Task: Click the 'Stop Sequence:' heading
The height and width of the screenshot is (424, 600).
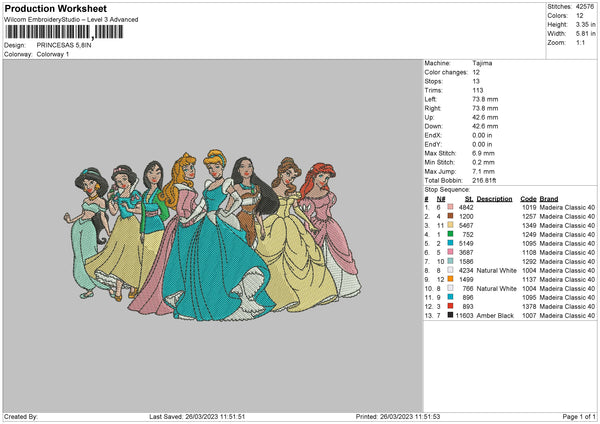Action: point(447,189)
